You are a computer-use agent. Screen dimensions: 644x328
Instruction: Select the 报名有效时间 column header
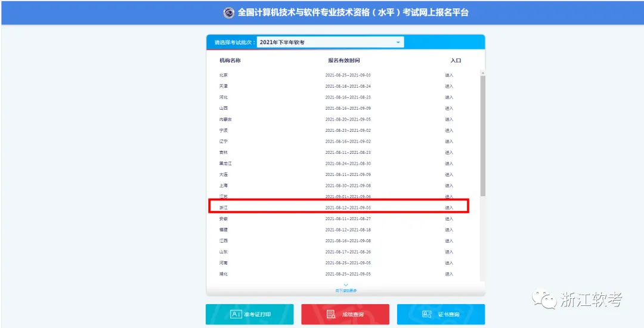(x=344, y=61)
